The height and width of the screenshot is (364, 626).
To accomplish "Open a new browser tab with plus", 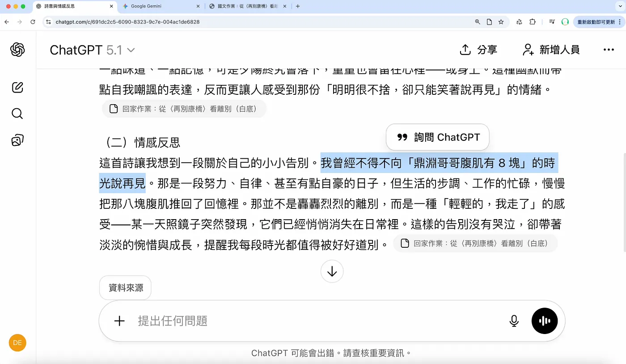I will coord(298,6).
